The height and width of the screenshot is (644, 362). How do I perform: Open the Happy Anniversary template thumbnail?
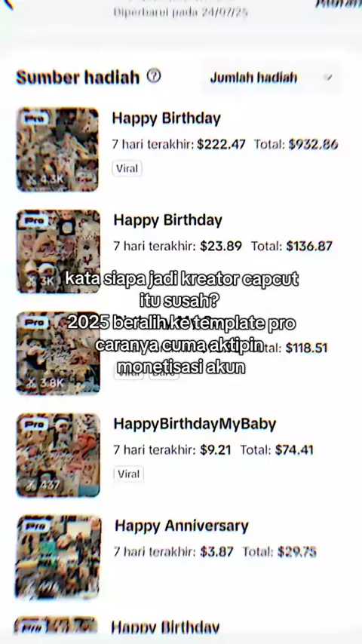pos(58,557)
